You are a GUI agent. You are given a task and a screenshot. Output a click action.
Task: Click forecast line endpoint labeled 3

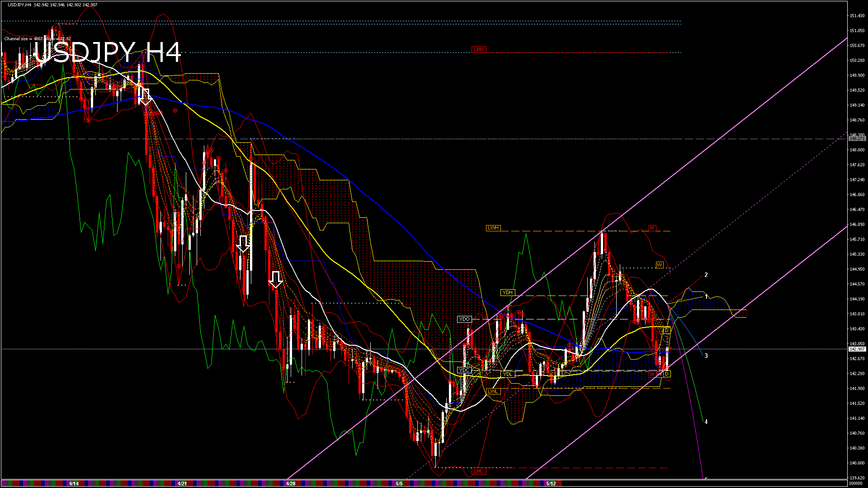click(x=706, y=356)
